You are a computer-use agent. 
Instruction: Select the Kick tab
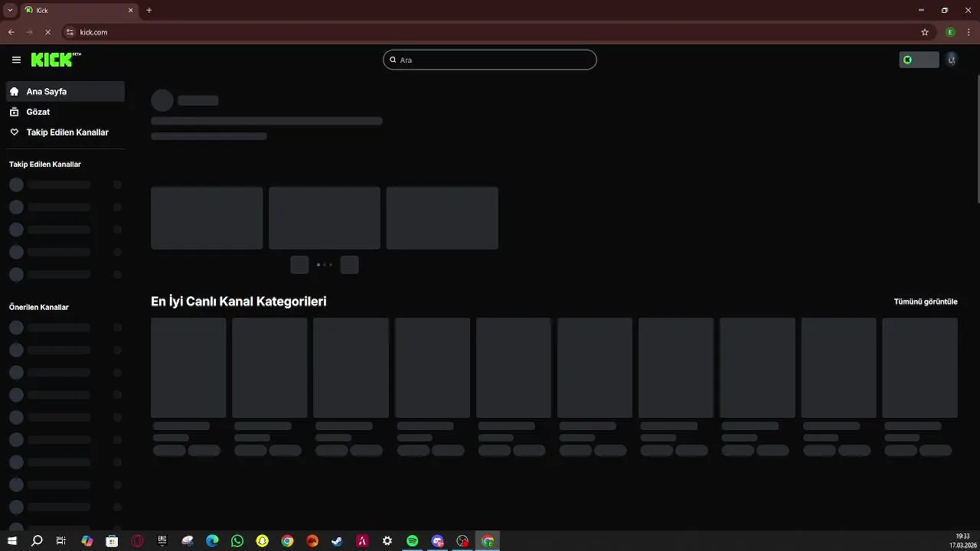tap(79, 10)
